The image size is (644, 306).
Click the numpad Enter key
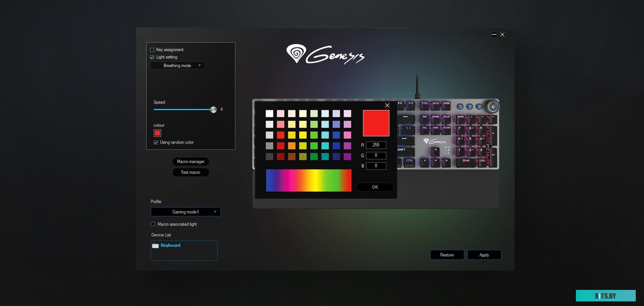[x=493, y=157]
